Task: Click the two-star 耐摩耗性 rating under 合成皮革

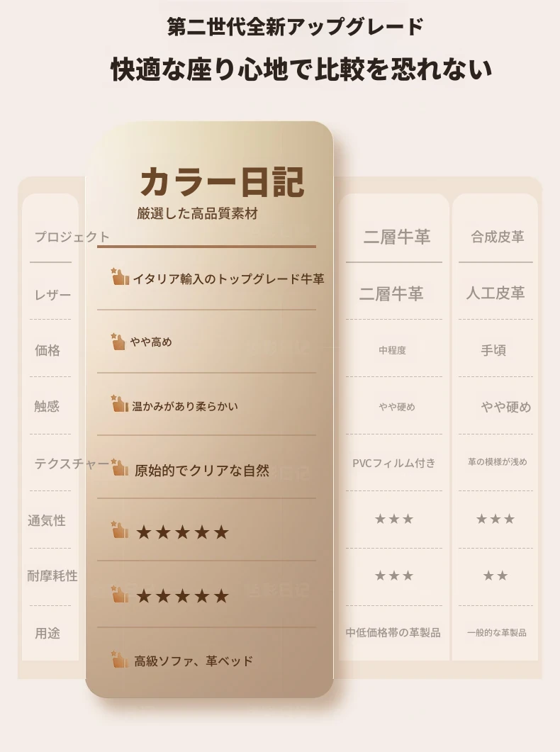Action: [x=495, y=576]
